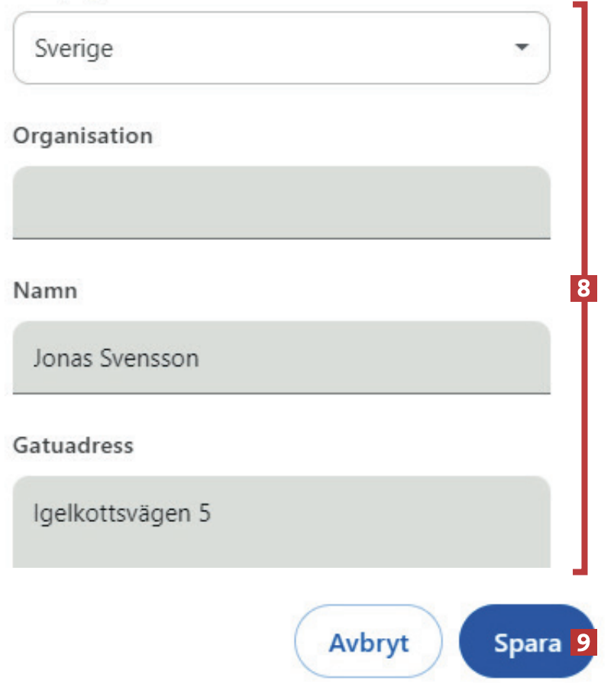
Task: Click the underline below the Organisation field
Action: point(281,238)
